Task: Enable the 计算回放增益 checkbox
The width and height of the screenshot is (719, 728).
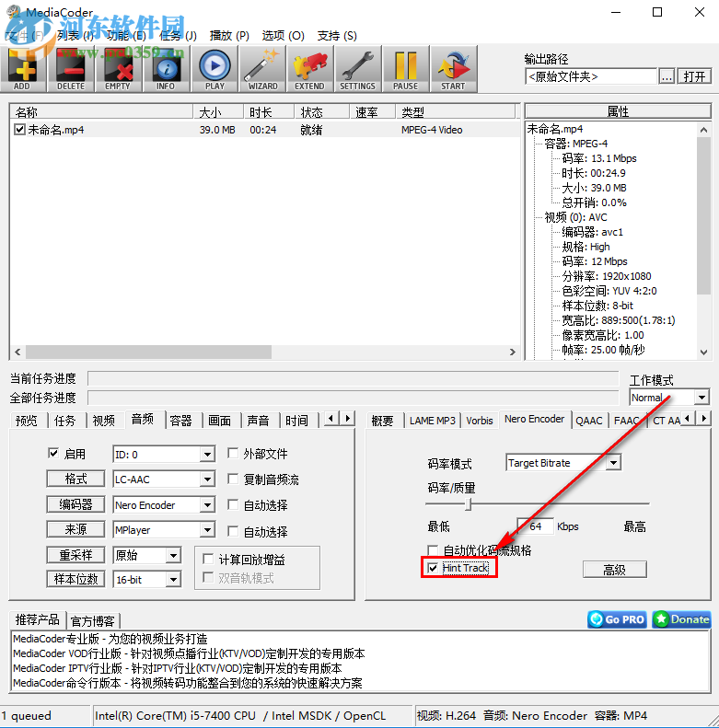Action: (x=209, y=559)
